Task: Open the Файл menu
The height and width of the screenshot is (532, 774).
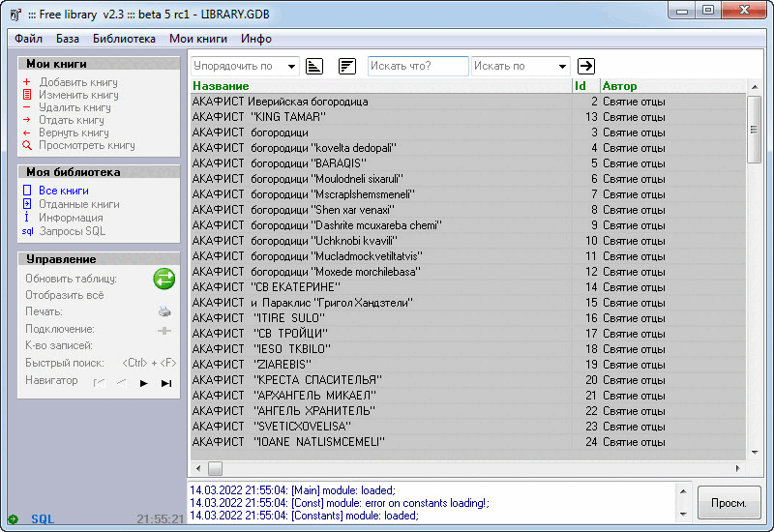Action: (28, 39)
